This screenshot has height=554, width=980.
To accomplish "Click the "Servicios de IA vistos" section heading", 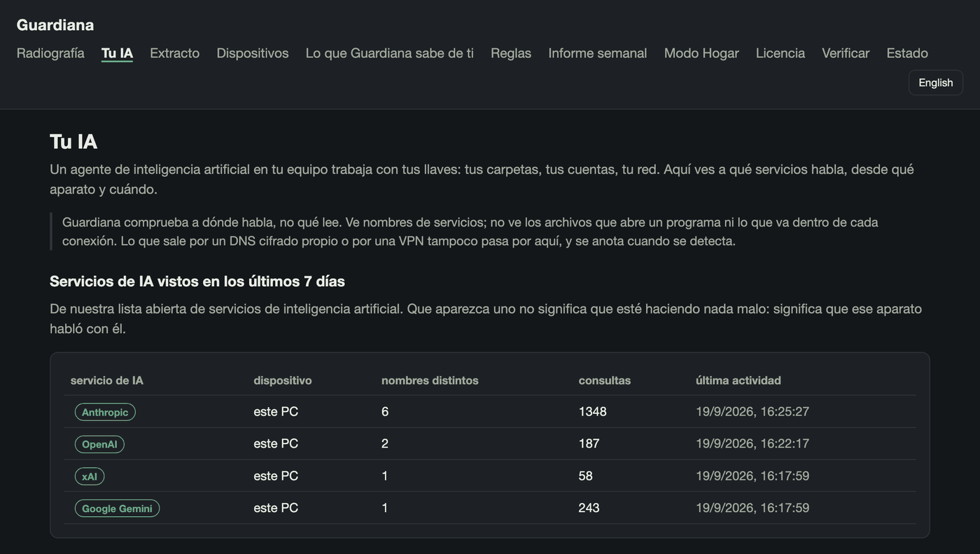I will pos(197,281).
